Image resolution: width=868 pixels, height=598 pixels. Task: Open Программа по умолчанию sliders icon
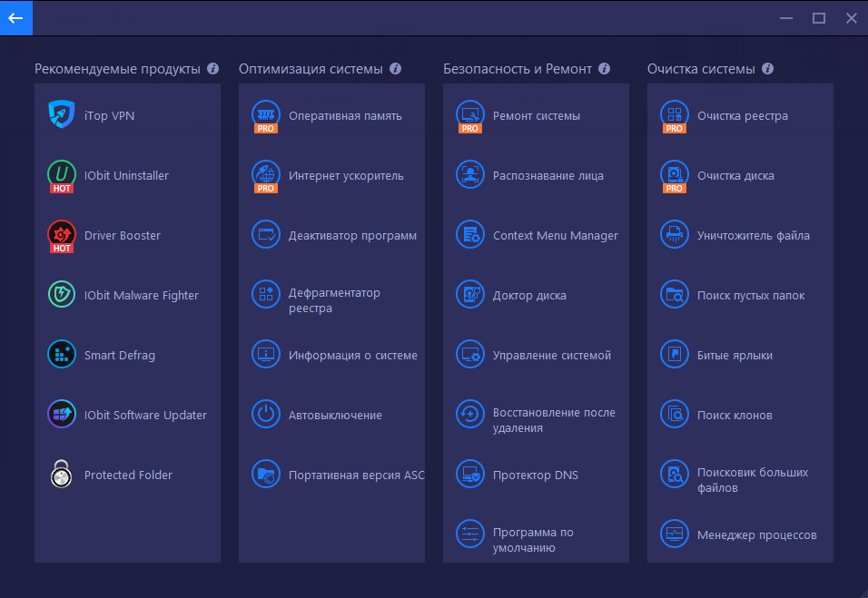(x=470, y=534)
